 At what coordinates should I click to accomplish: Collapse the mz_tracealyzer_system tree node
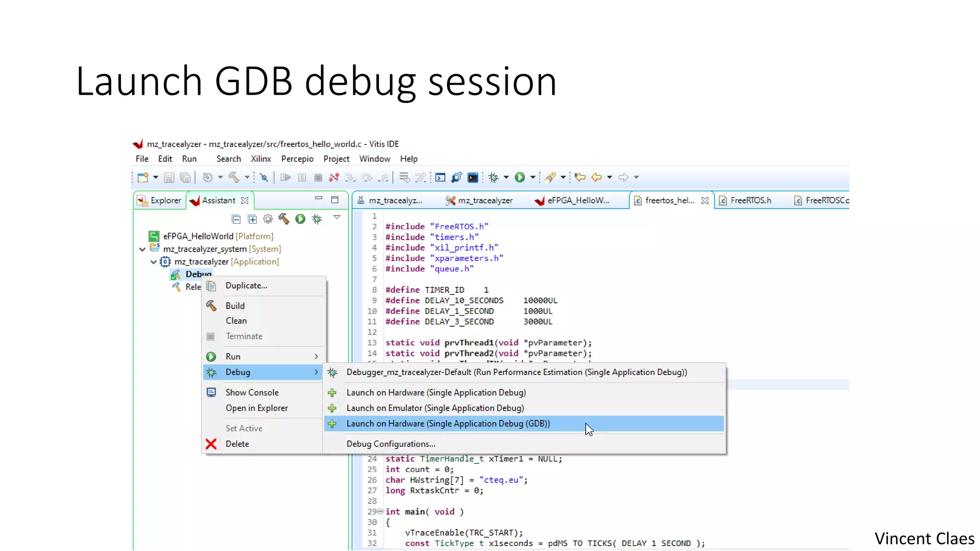point(142,249)
